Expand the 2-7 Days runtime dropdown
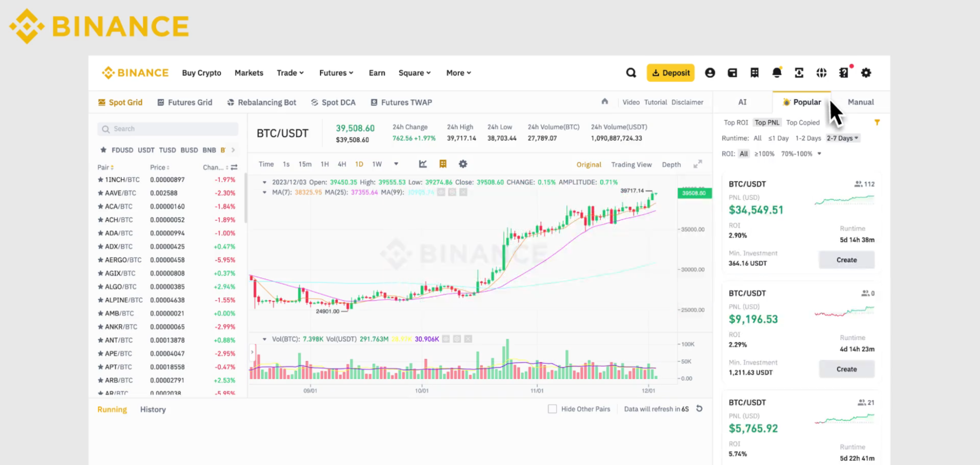The height and width of the screenshot is (465, 980). click(x=842, y=138)
